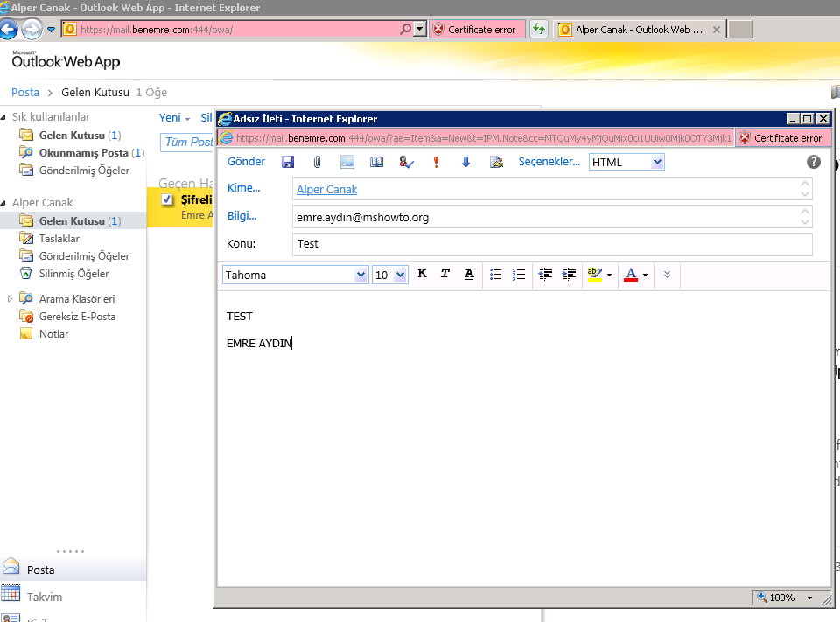The image size is (840, 622).
Task: Click the Bilgi... Cc button
Action: pos(241,215)
